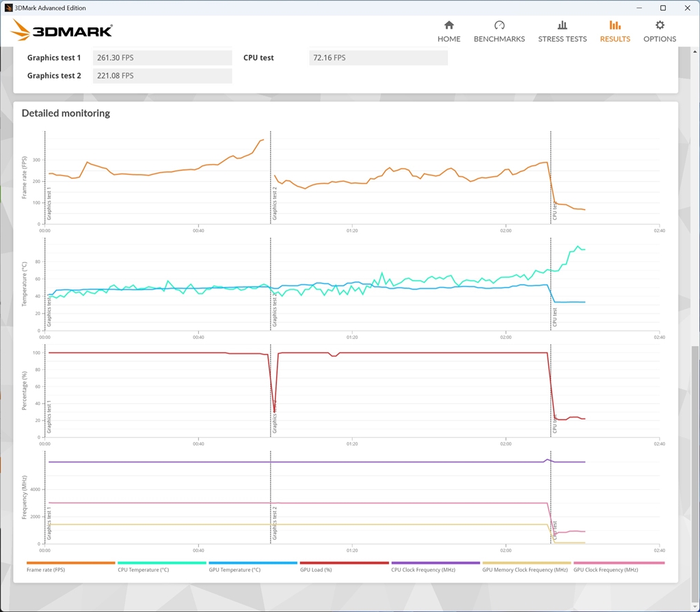Image resolution: width=700 pixels, height=612 pixels.
Task: Toggle Frame rate (FPS) legend color bar
Action: 71,563
